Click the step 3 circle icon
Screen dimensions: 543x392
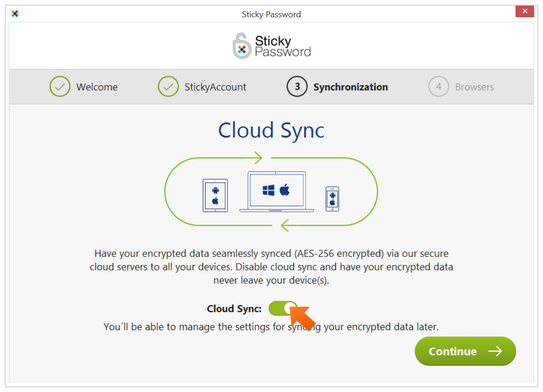click(x=297, y=87)
